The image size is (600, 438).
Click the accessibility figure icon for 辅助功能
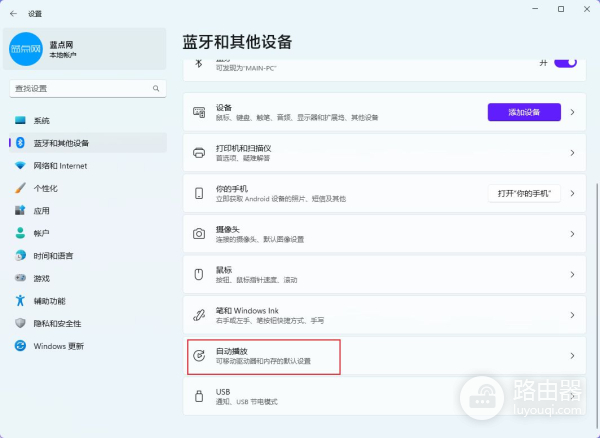(x=20, y=301)
